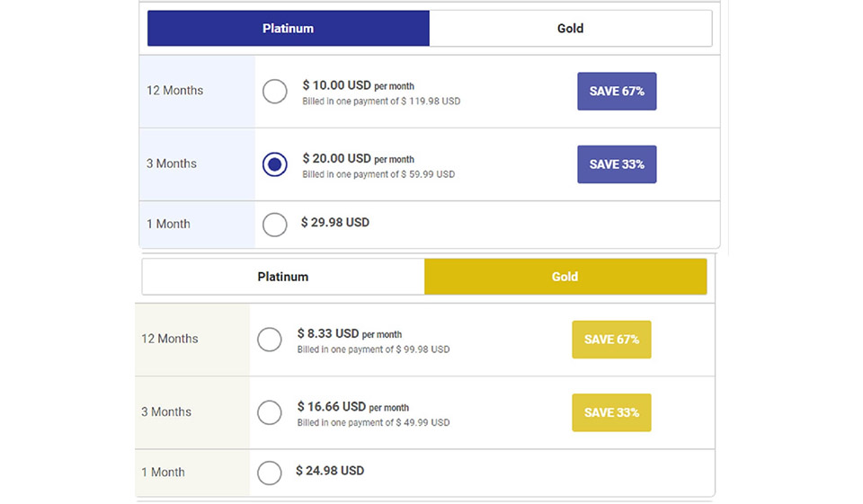Pick the $16.66 USD per month radio option
Viewport: 863px width, 504px height.
[x=269, y=412]
